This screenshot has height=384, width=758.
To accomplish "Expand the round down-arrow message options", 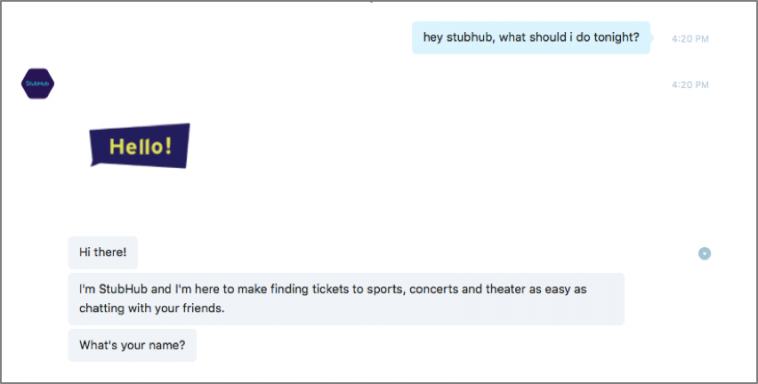I will [704, 253].
